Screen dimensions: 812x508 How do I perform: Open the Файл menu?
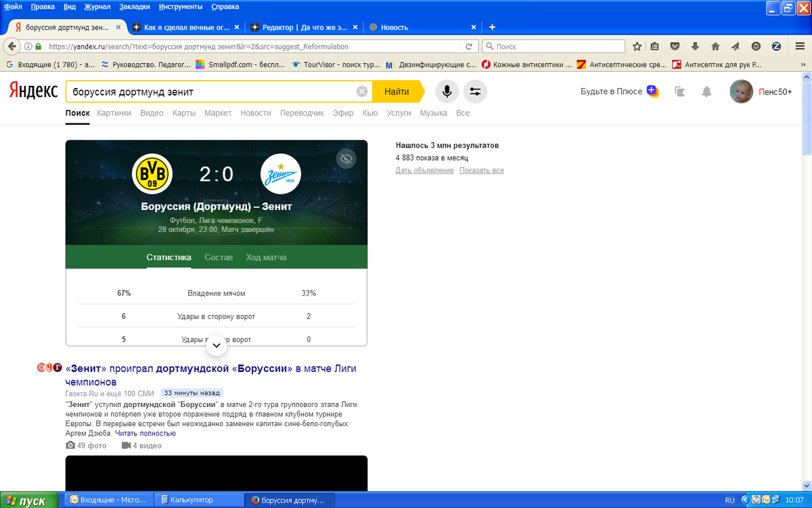pos(13,7)
